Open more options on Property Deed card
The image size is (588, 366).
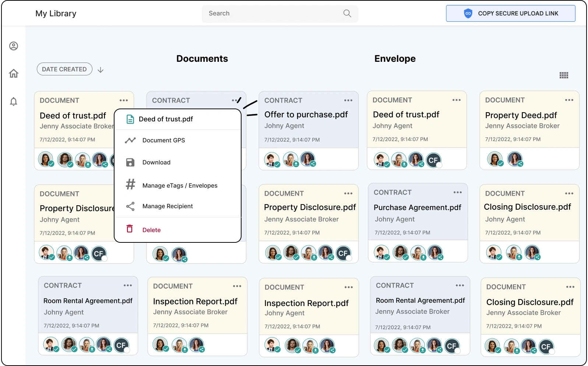(x=569, y=100)
